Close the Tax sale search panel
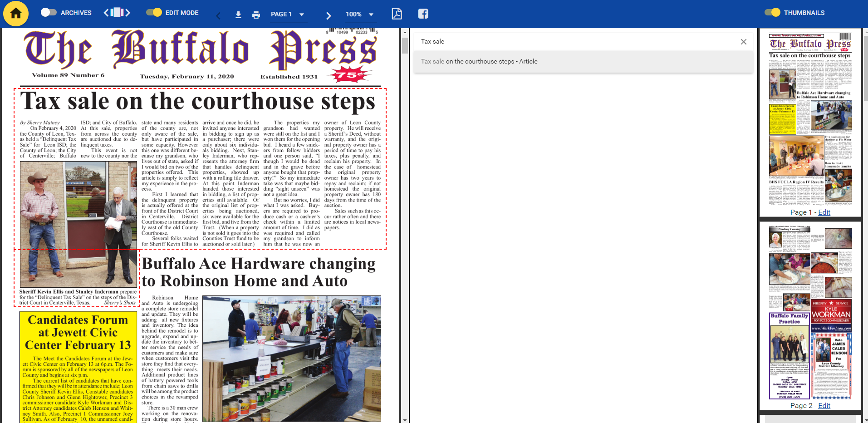 tap(743, 42)
